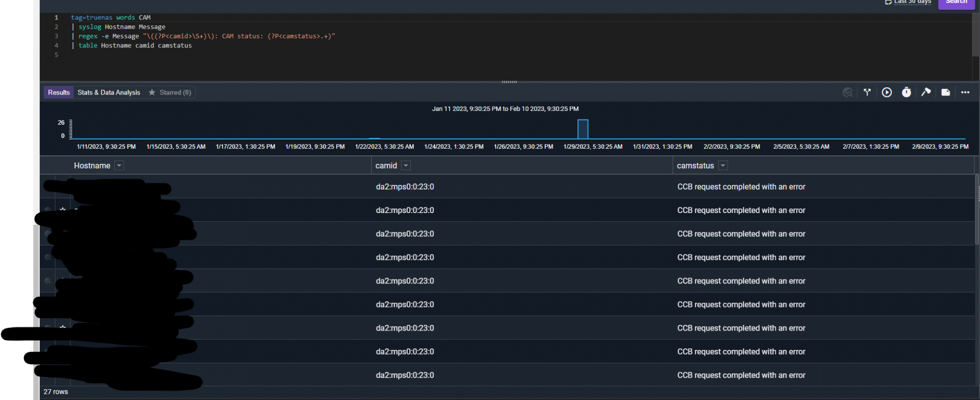Click the note/save file icon
This screenshot has width=980, height=400.
click(945, 92)
